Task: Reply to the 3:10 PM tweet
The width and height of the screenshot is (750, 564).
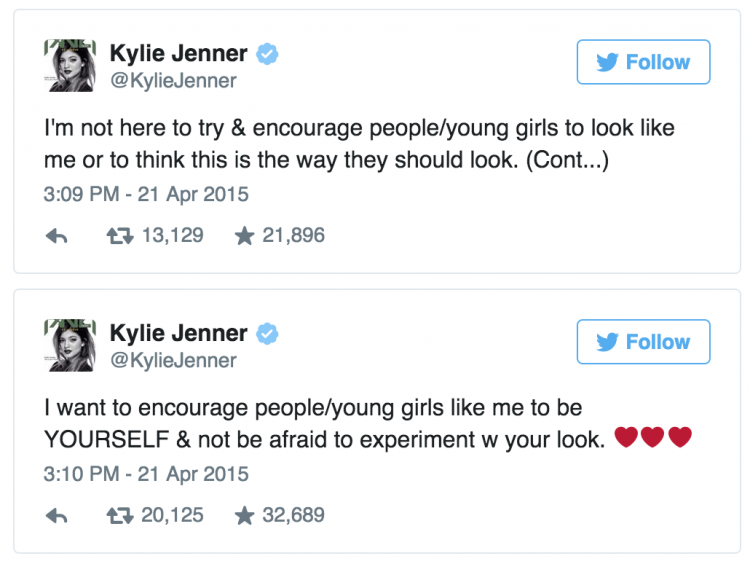Action: [57, 516]
